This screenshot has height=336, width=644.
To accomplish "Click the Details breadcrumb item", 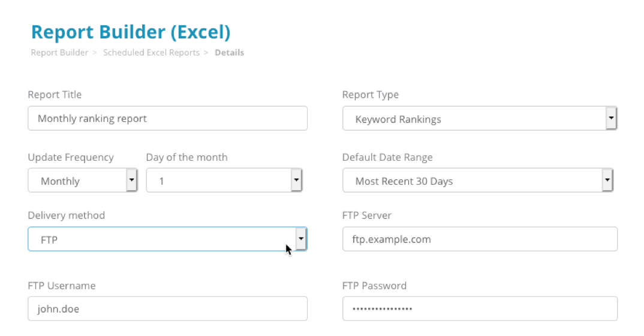I will tap(229, 53).
